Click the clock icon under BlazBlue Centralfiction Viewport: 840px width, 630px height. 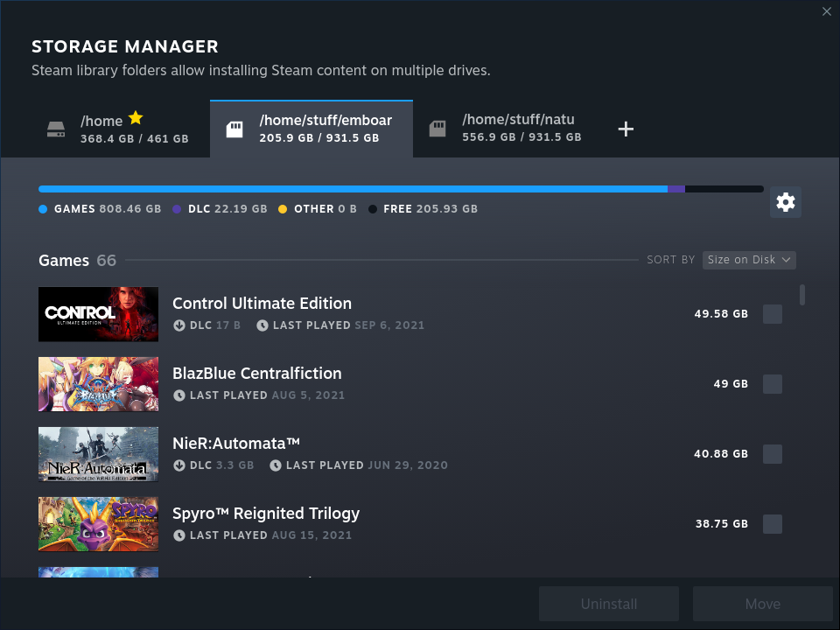click(178, 395)
